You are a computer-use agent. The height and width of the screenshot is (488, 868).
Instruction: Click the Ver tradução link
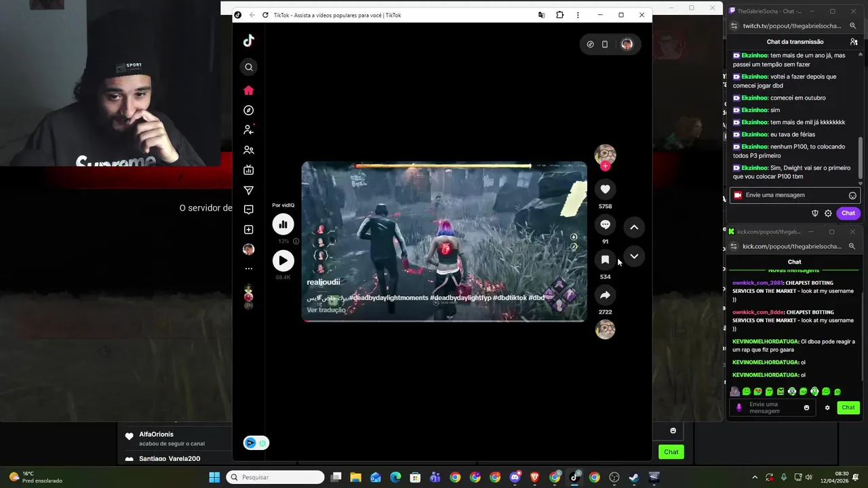(x=326, y=310)
